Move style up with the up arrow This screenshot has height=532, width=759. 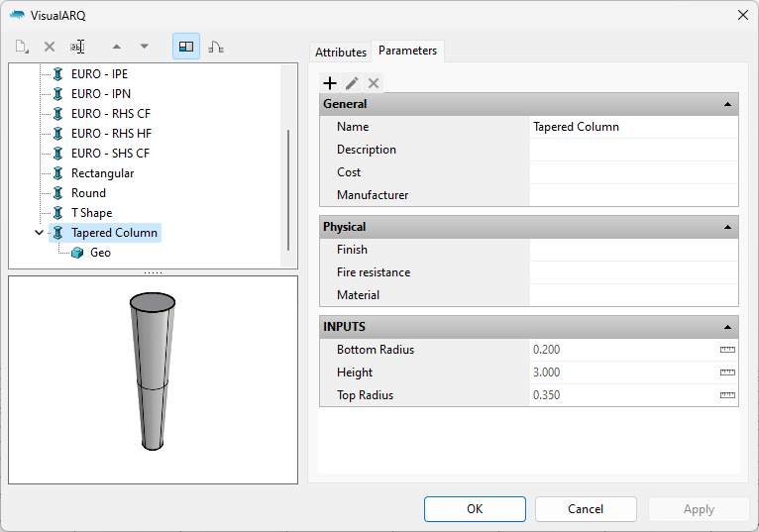(x=116, y=47)
